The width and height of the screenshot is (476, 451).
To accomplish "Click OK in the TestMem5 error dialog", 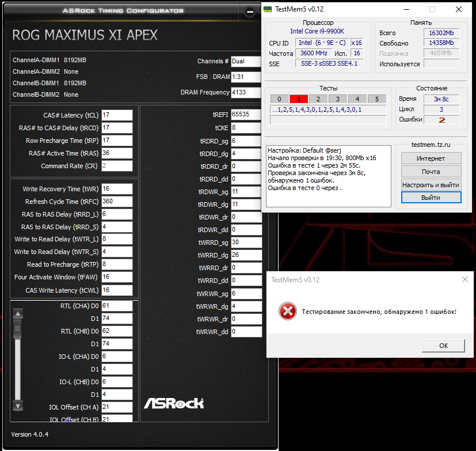I will point(443,346).
